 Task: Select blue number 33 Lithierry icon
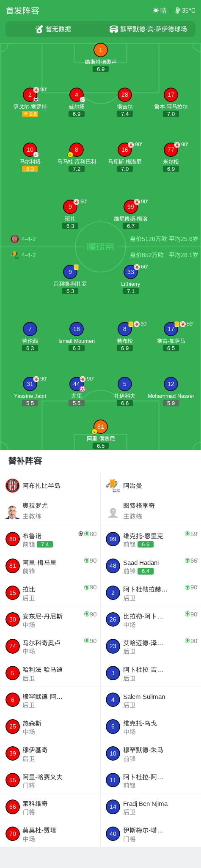[131, 272]
